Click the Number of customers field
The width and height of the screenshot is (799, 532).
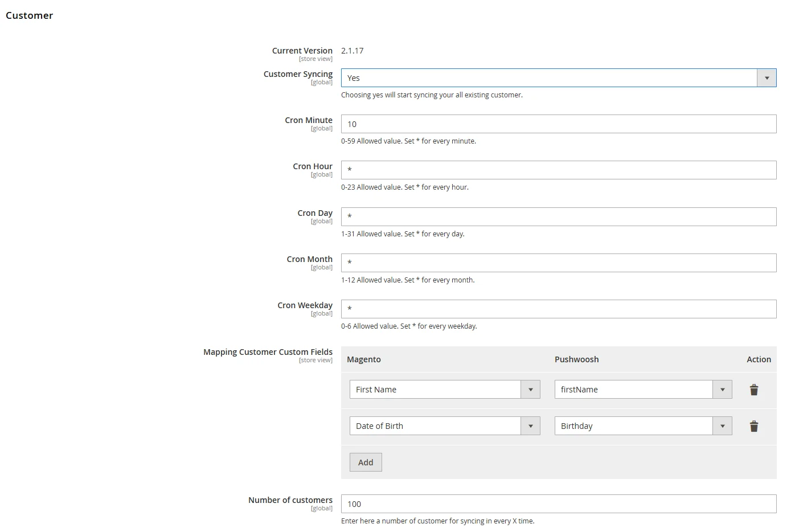[558, 504]
